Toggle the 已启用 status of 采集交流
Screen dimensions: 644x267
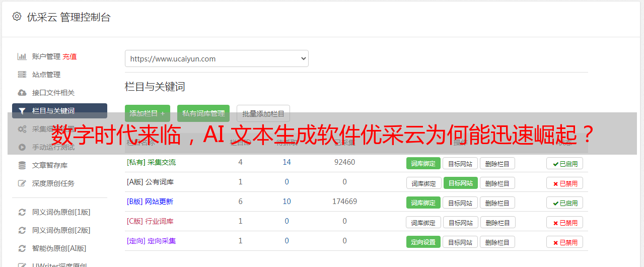pyautogui.click(x=565, y=163)
